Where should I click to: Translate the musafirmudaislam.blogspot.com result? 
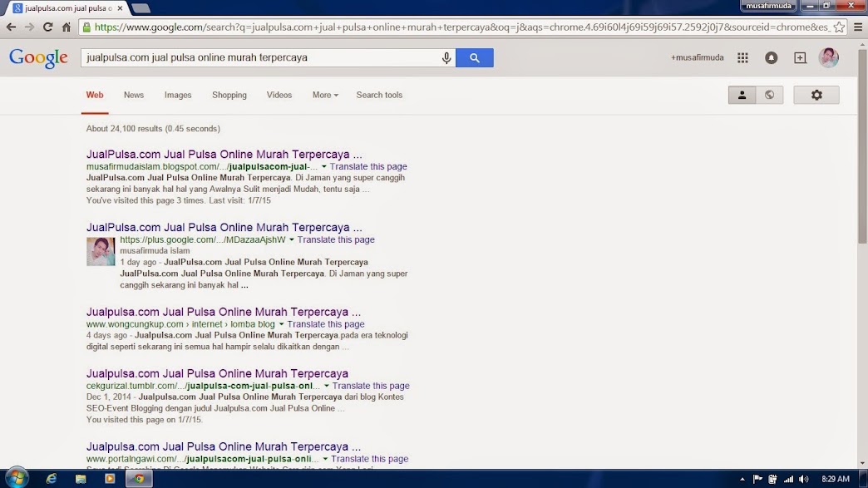pyautogui.click(x=368, y=166)
